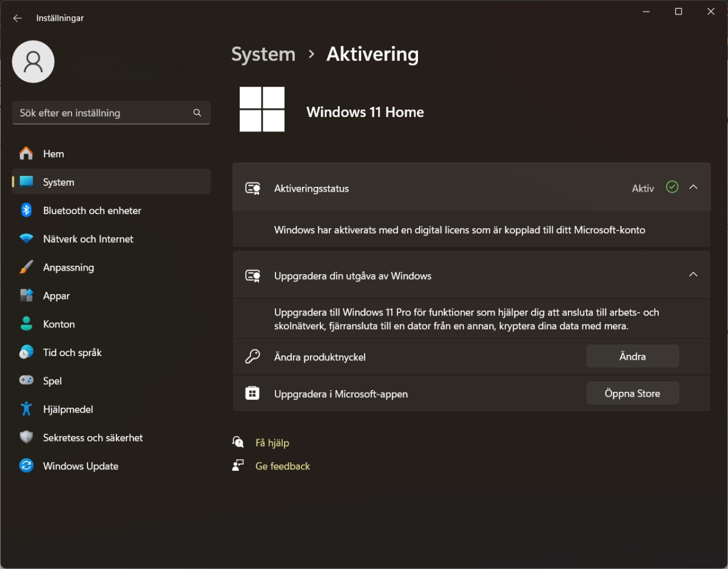The height and width of the screenshot is (569, 728).
Task: Click the Tid och språk globe icon
Action: tap(26, 352)
